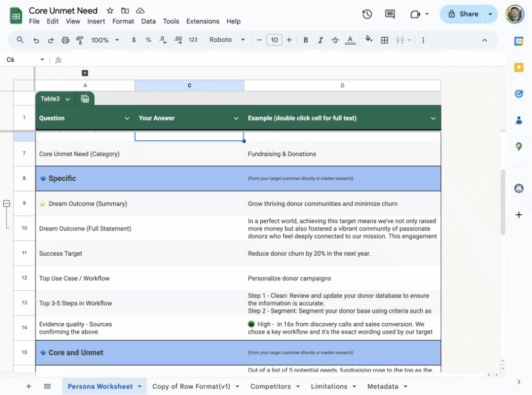The height and width of the screenshot is (395, 532).
Task: Open version history clock icon
Action: [x=367, y=14]
